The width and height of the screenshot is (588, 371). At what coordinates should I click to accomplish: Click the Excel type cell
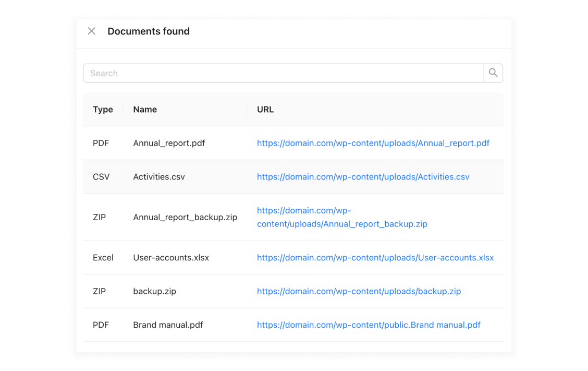coord(103,258)
